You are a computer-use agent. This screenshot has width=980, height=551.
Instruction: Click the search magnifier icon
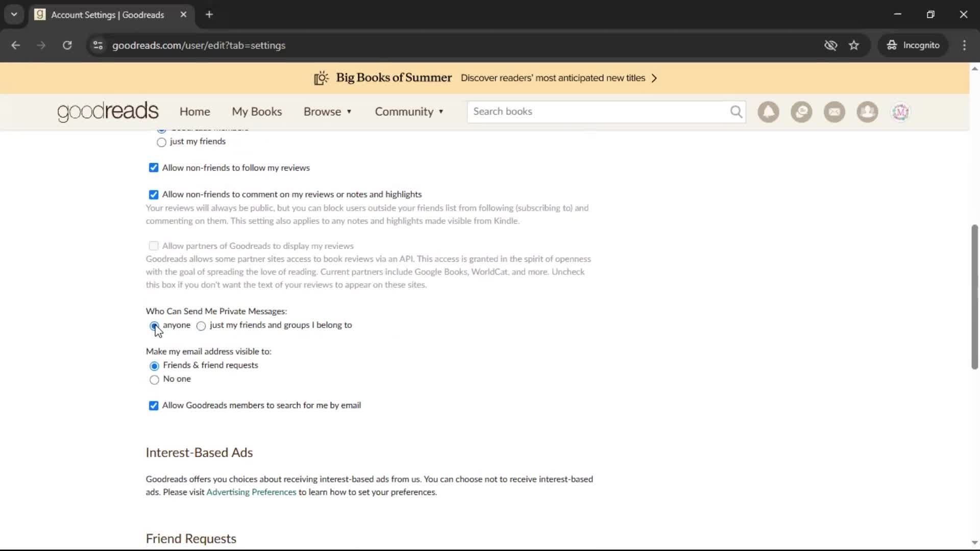(x=736, y=112)
